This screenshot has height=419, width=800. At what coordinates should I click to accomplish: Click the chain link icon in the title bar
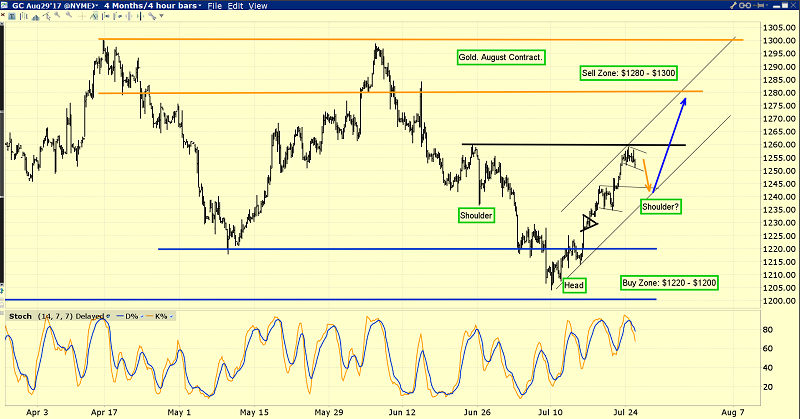click(x=744, y=6)
